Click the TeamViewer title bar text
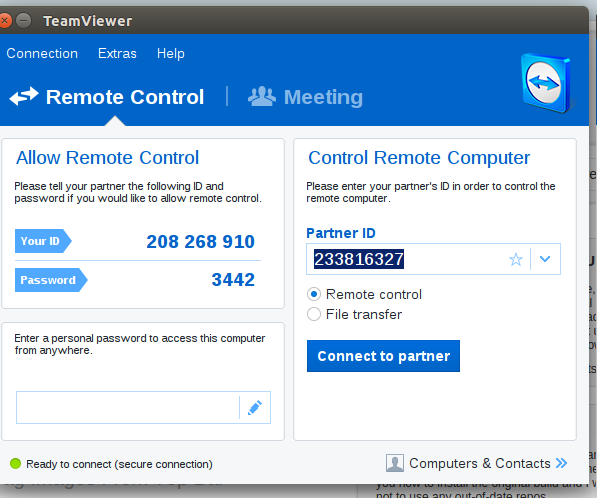Screen dimensions: 597x498 [88, 21]
